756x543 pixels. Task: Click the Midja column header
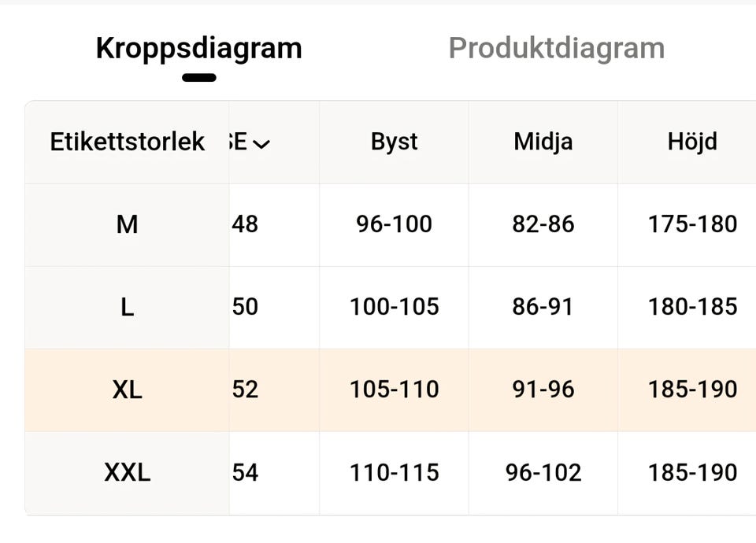point(543,142)
